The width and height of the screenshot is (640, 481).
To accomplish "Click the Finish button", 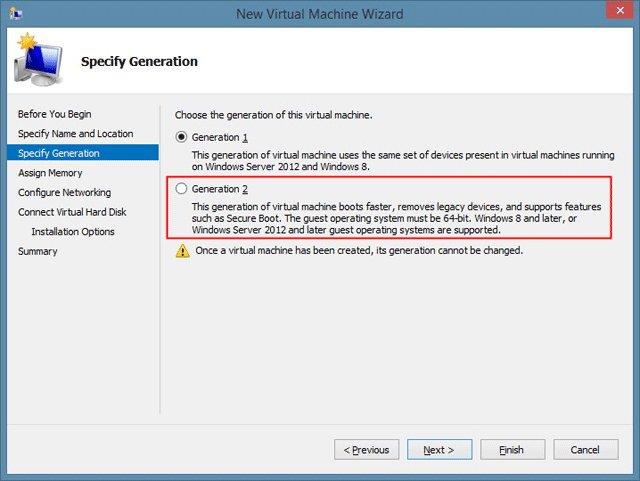I will (512, 450).
